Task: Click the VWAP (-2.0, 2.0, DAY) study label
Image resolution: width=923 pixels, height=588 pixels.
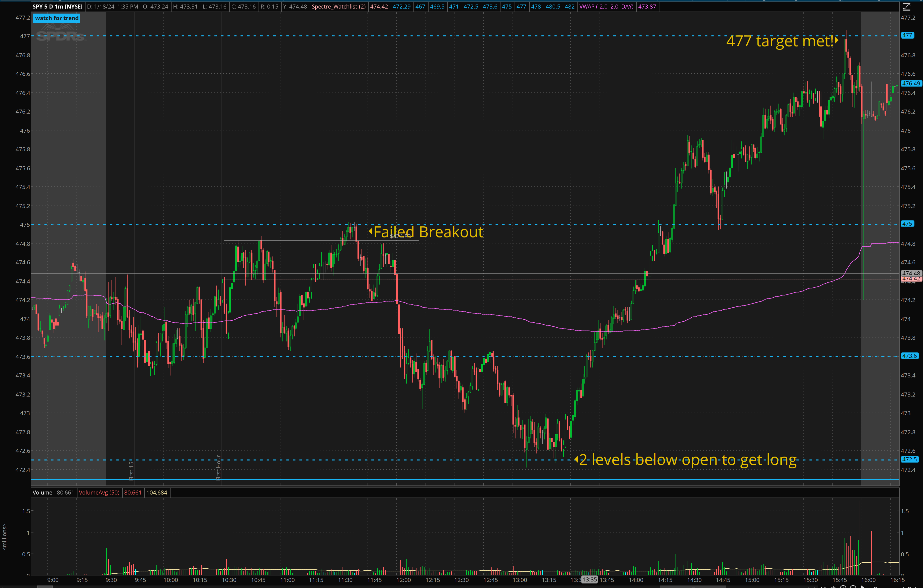Action: tap(606, 7)
